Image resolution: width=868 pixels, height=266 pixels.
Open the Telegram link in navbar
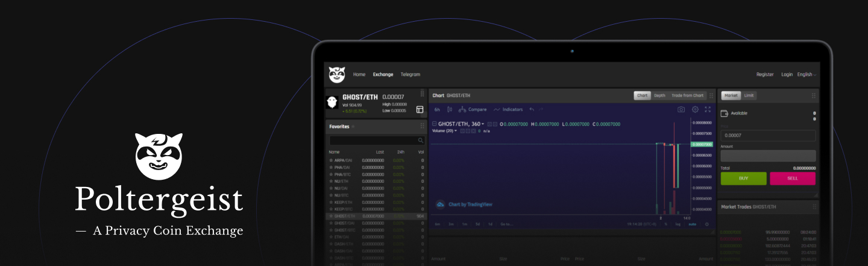[x=410, y=75]
